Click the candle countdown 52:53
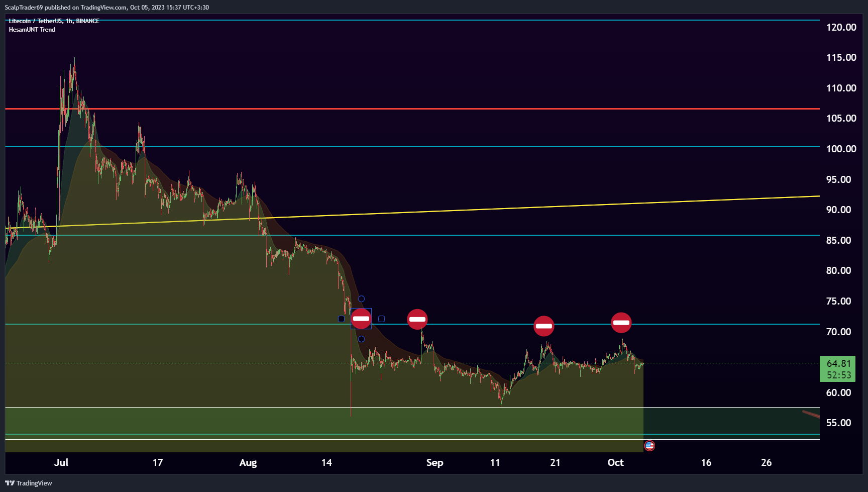This screenshot has width=868, height=492. pos(839,375)
